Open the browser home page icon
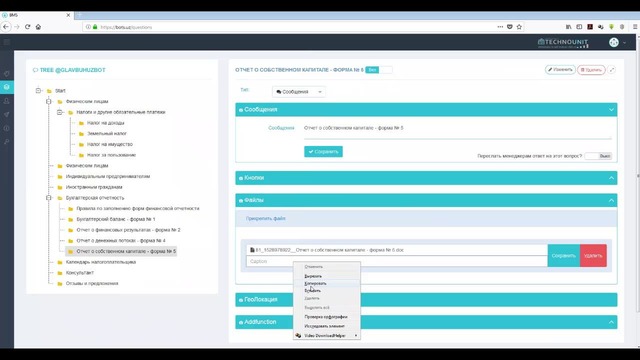The image size is (640, 360). [38, 27]
